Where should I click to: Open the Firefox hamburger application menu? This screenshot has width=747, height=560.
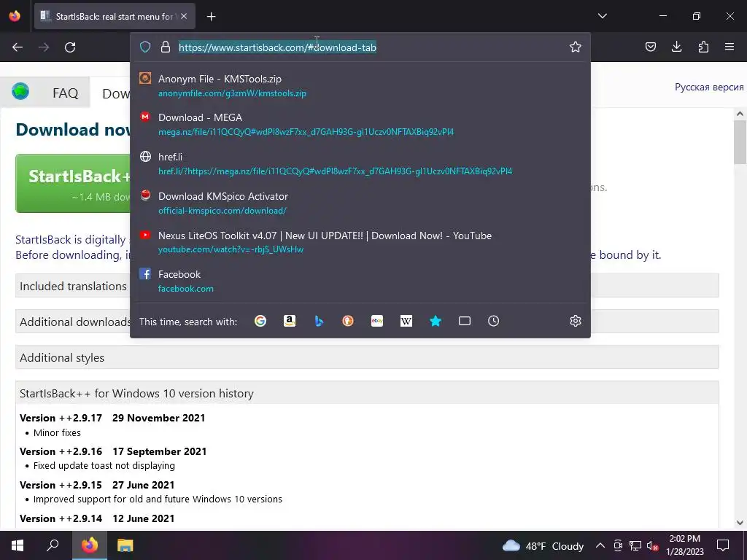729,47
